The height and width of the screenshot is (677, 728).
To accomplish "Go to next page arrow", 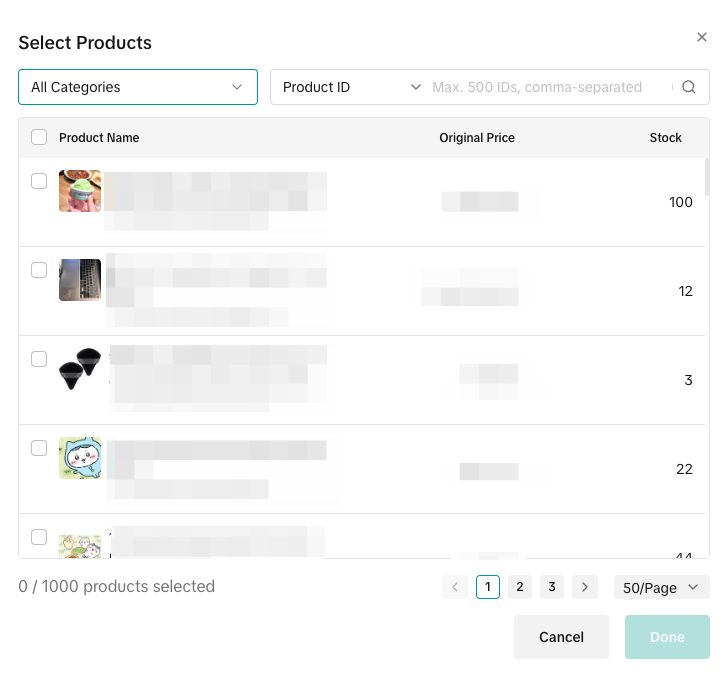I will click(585, 587).
